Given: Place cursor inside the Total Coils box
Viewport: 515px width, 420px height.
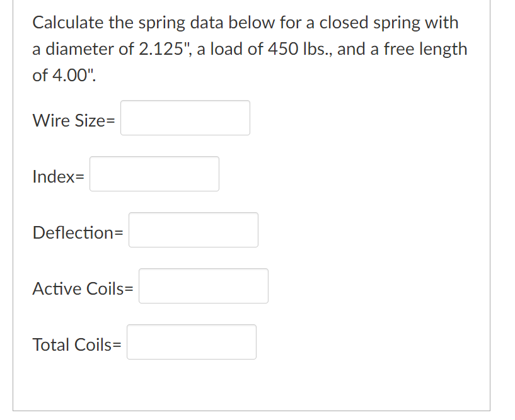Looking at the screenshot, I should tap(192, 342).
